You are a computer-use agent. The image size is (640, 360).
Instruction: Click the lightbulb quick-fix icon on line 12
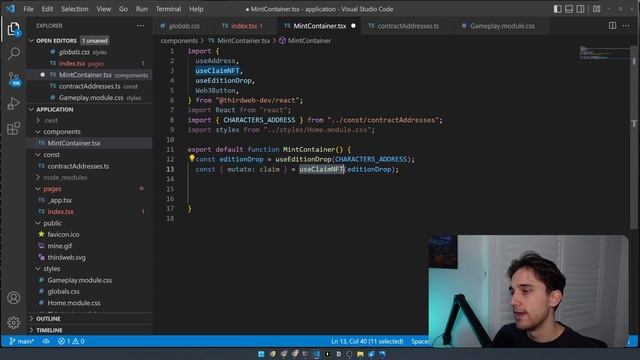tap(191, 158)
